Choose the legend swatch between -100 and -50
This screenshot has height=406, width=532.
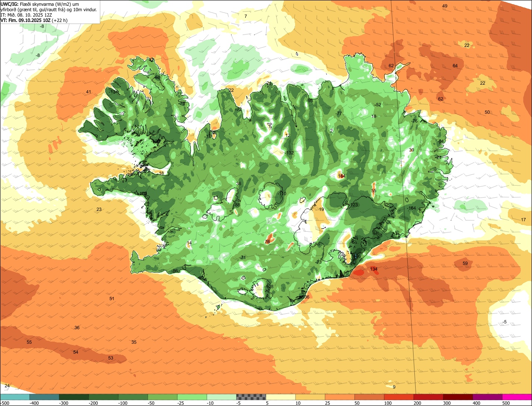(x=133, y=397)
